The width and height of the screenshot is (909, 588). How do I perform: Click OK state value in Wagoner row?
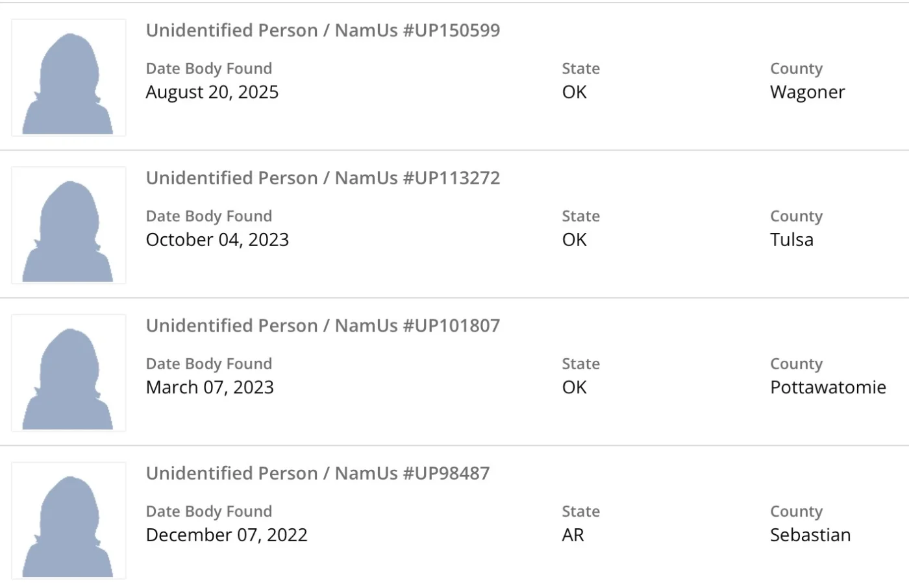574,92
